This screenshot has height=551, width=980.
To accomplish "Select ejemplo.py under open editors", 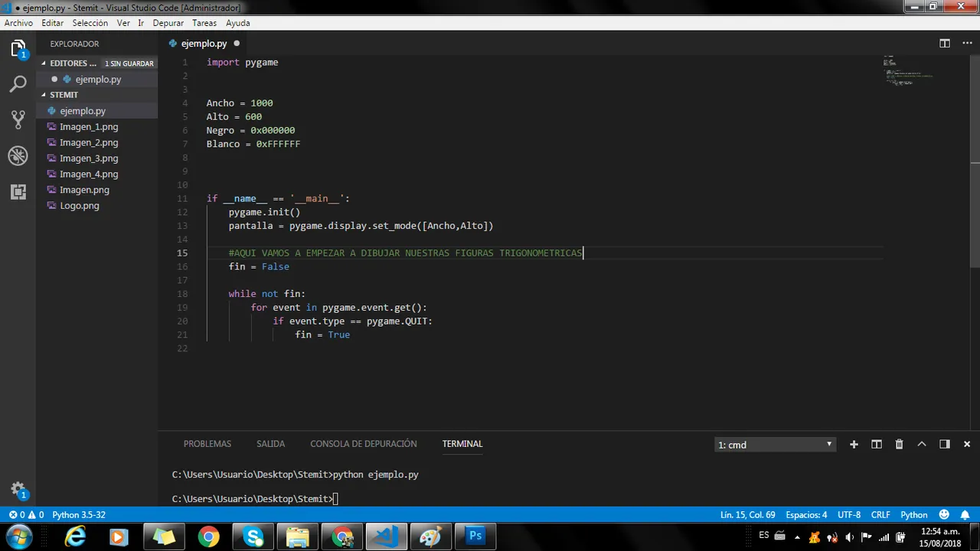I will [x=97, y=79].
